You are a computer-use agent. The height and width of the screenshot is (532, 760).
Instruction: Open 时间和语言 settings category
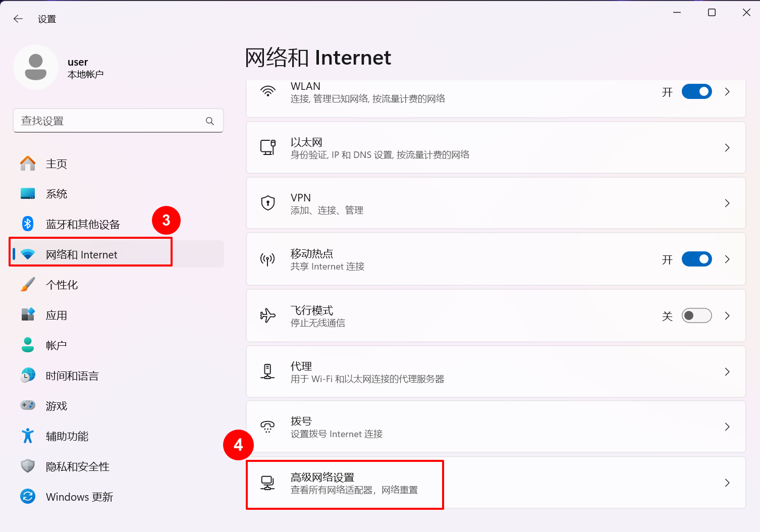119,376
